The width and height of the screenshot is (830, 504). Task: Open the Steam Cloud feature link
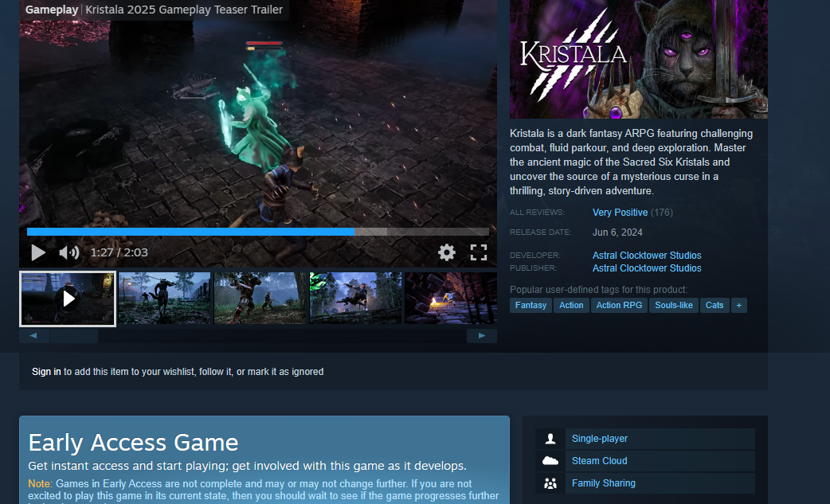pyautogui.click(x=599, y=461)
